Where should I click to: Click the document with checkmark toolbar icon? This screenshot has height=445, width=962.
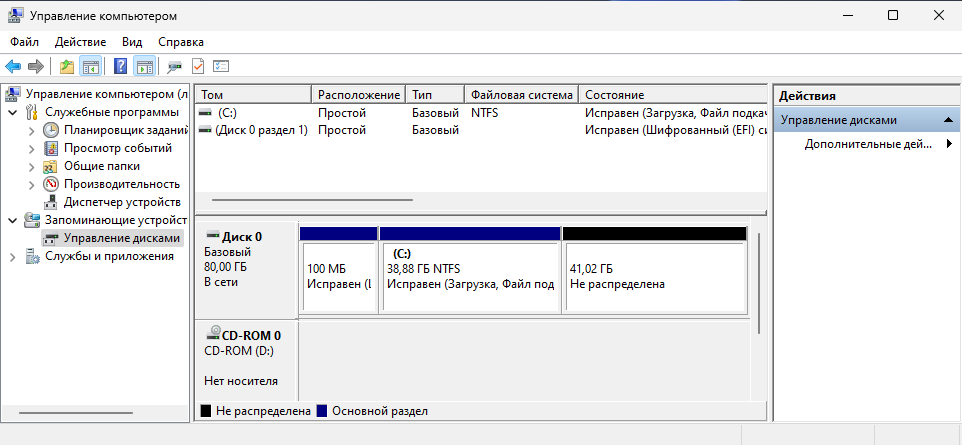[x=198, y=66]
